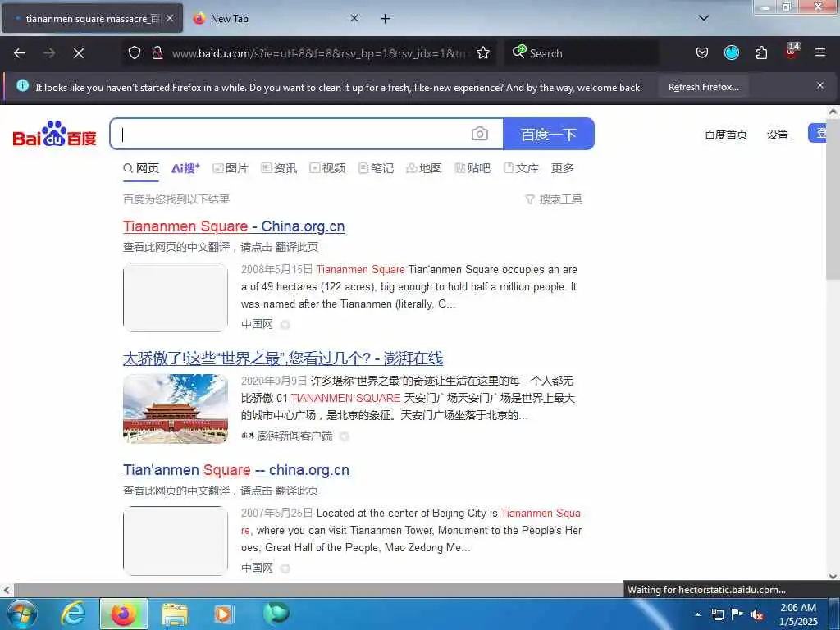840x630 pixels.
Task: Stop loading the page
Action: pyautogui.click(x=79, y=53)
